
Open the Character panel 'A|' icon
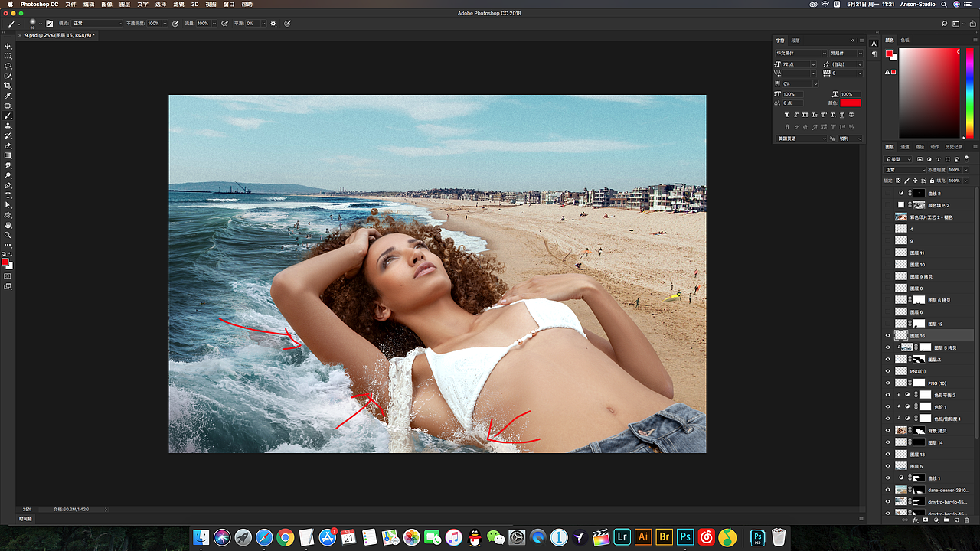tap(874, 44)
